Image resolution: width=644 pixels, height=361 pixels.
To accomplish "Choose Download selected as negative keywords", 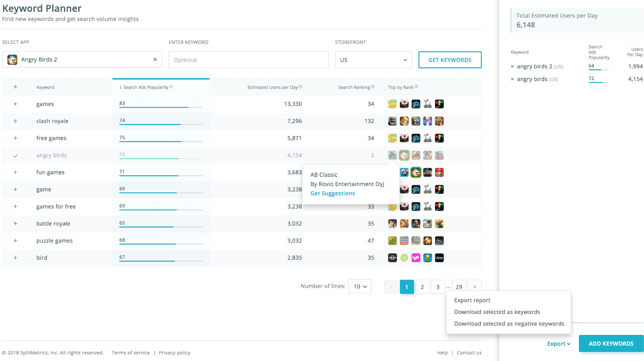I will click(509, 324).
